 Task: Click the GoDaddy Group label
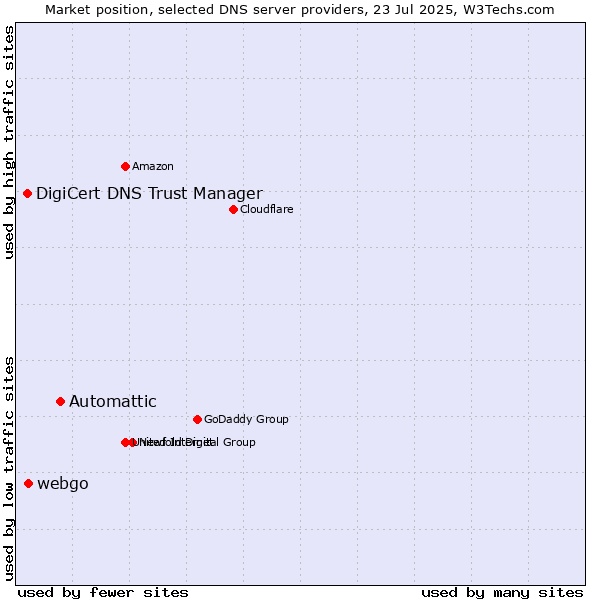pos(246,419)
